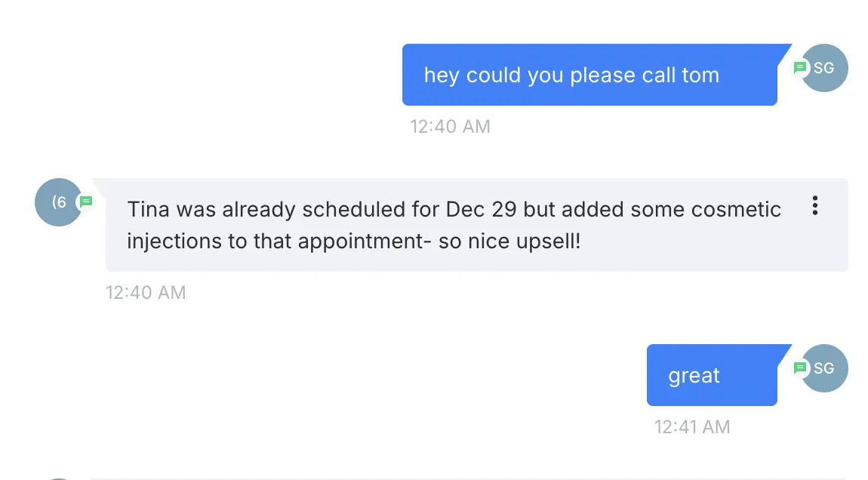Click the partially visible avatar below timestamps
This screenshot has height=480, width=868.
(x=59, y=478)
